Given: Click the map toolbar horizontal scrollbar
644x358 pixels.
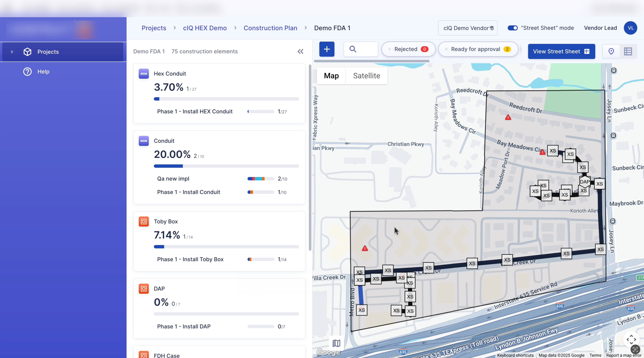Looking at the screenshot, I should tap(371, 61).
